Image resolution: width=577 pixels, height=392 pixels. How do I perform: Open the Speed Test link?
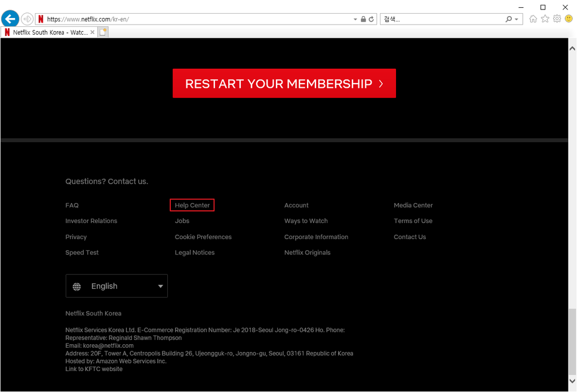click(x=82, y=253)
